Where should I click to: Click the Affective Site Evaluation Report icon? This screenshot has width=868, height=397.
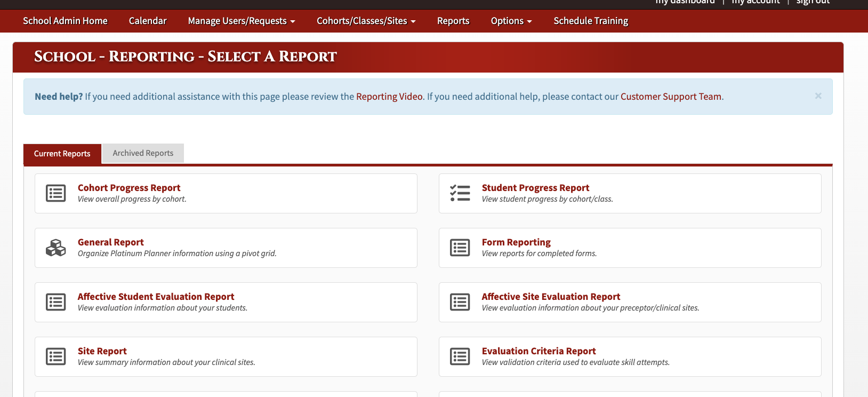tap(460, 302)
